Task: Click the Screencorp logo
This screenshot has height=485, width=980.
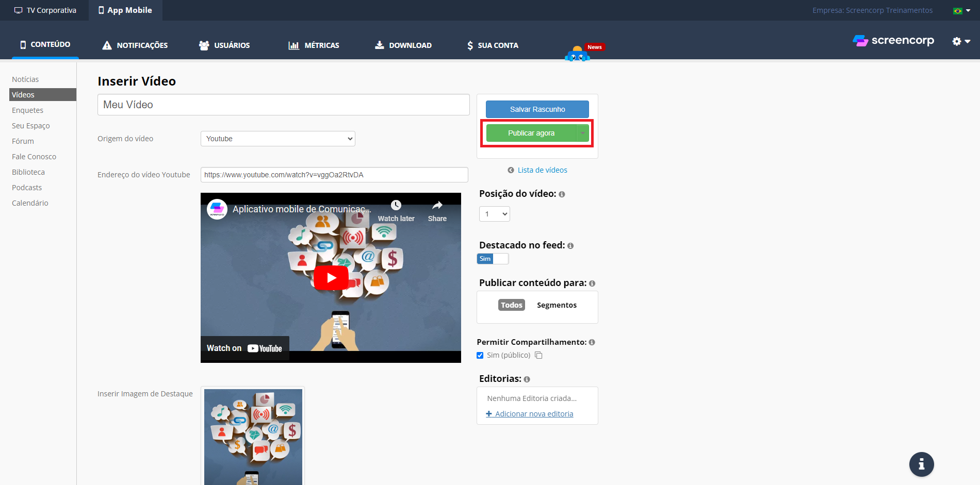Action: (x=893, y=40)
